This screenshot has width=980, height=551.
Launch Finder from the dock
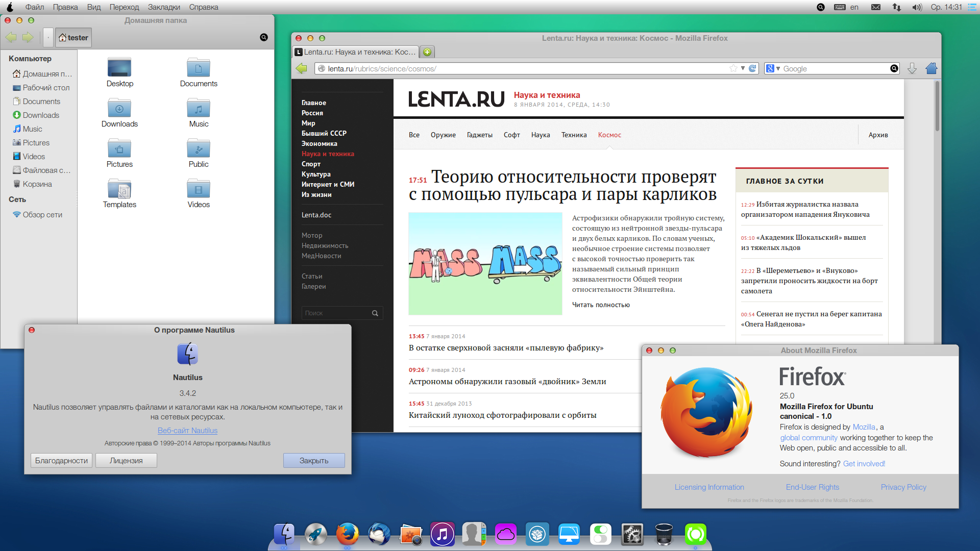(x=284, y=534)
